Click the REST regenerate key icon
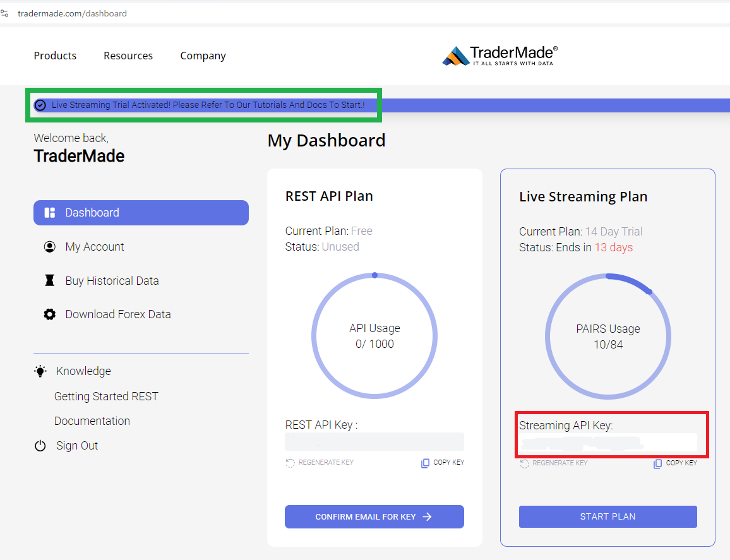This screenshot has width=730, height=560. (x=290, y=463)
